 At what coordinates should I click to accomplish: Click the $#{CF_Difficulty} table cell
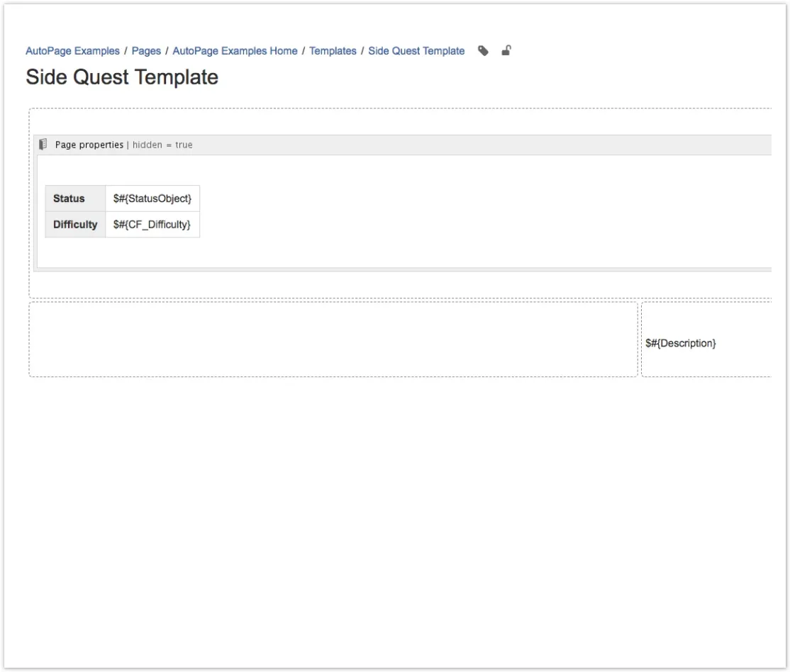pos(152,225)
